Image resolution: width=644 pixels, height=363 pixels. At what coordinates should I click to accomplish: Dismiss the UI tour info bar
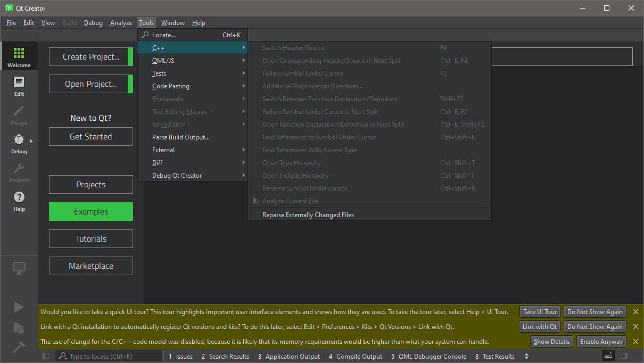pyautogui.click(x=635, y=312)
